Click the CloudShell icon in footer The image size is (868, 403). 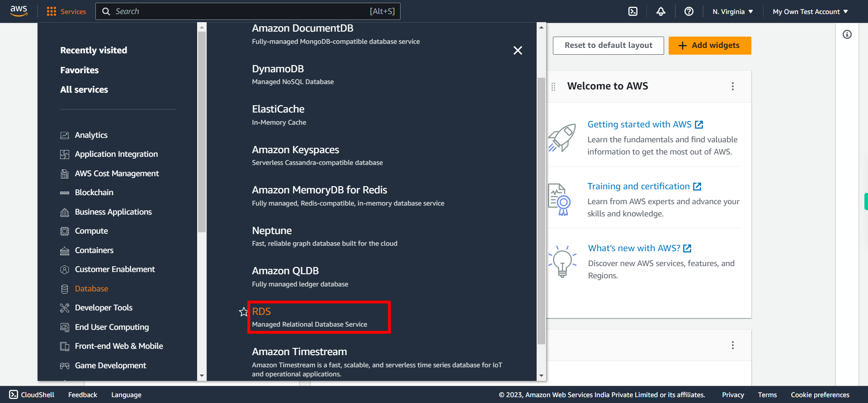(x=14, y=394)
